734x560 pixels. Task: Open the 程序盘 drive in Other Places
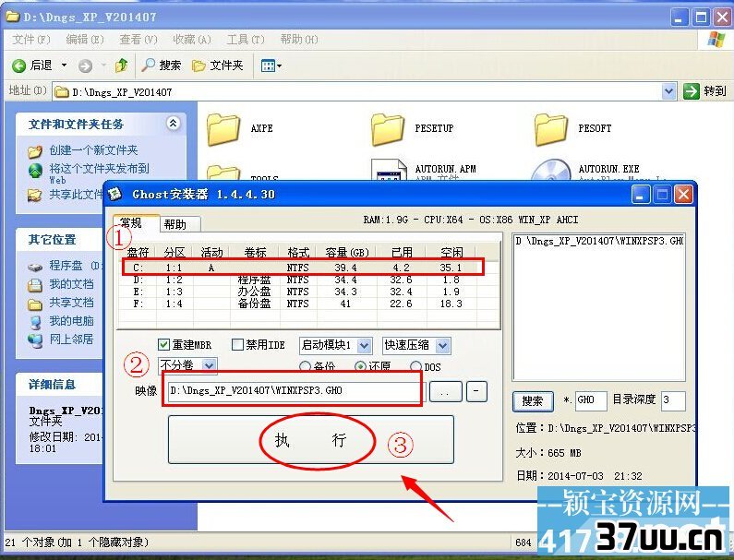point(66,266)
